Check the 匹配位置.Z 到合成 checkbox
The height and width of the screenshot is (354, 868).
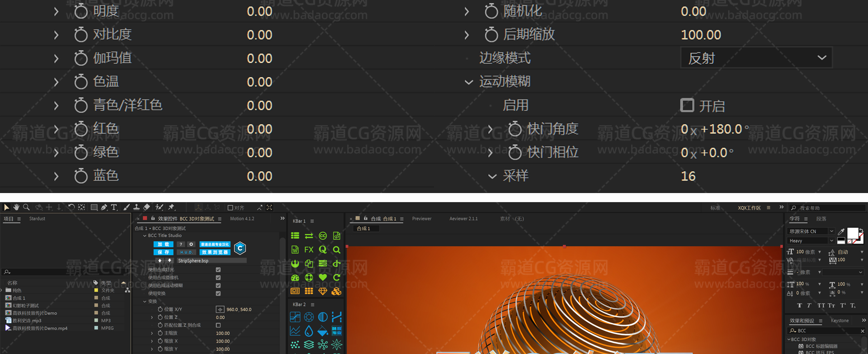tap(218, 325)
